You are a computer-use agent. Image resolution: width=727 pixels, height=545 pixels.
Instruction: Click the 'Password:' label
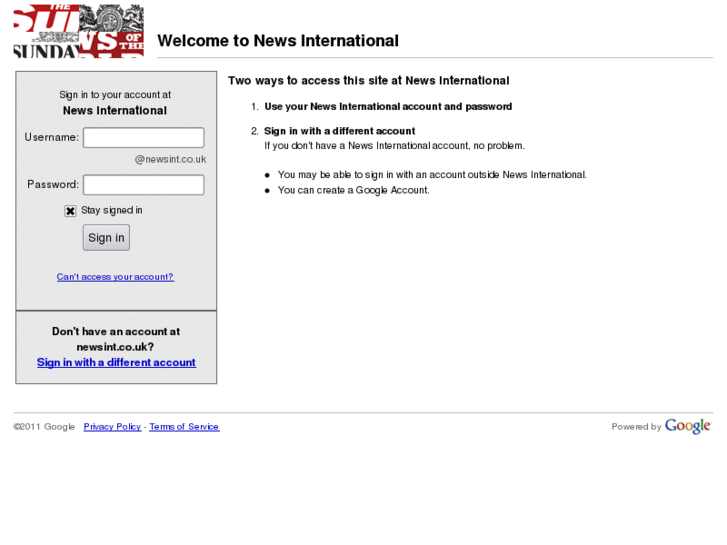53,185
